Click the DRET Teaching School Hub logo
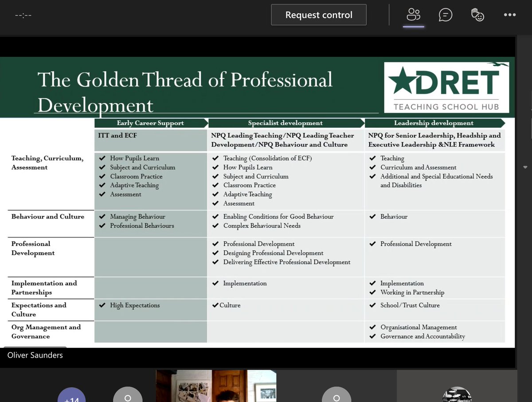 pos(446,87)
